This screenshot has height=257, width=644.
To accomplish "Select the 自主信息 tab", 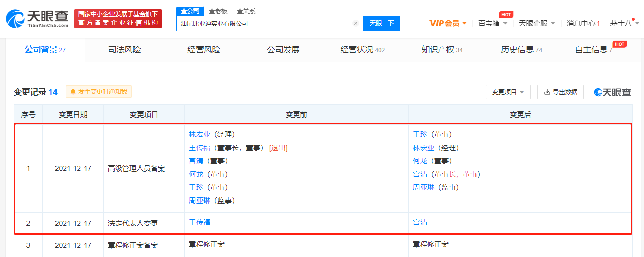I will (x=594, y=50).
